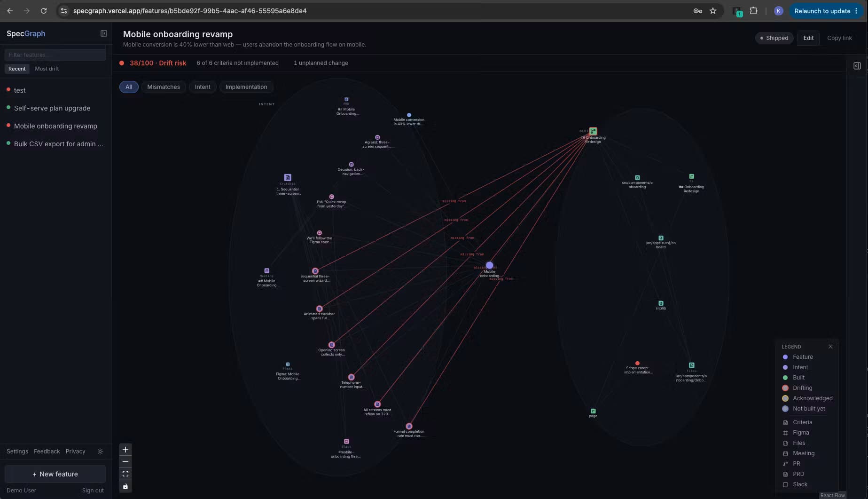Switch theme with the sun icon
Image resolution: width=868 pixels, height=499 pixels.
click(100, 451)
